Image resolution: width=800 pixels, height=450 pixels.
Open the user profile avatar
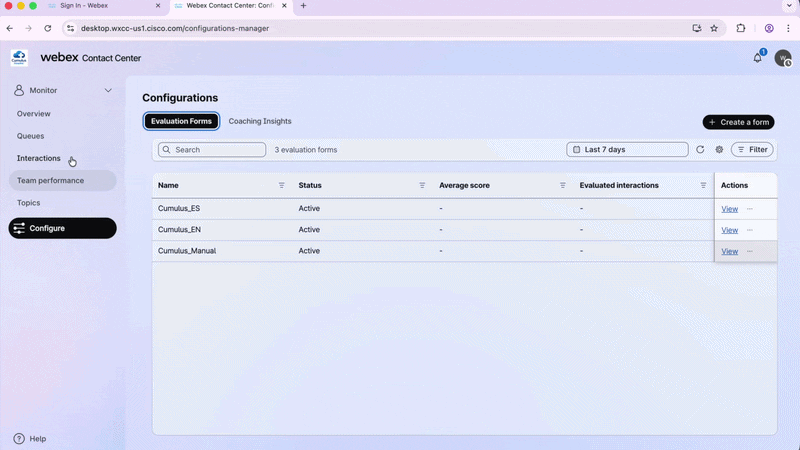click(783, 58)
